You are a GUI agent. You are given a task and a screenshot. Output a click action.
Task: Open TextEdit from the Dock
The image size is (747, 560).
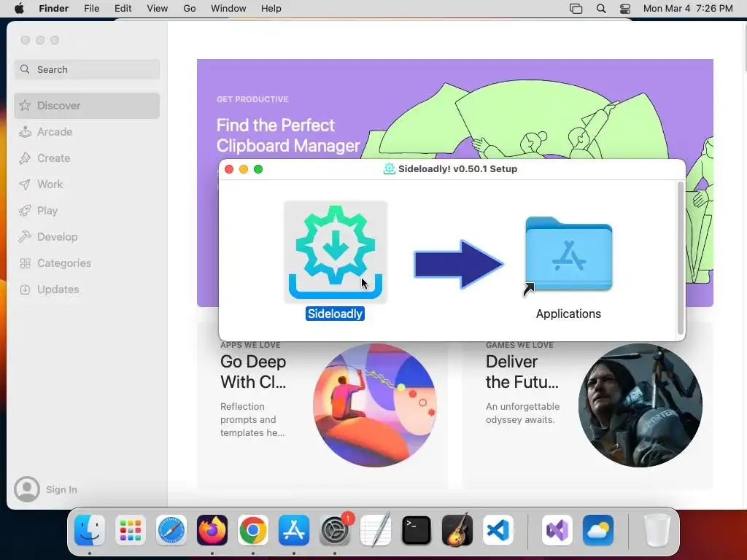pyautogui.click(x=376, y=530)
